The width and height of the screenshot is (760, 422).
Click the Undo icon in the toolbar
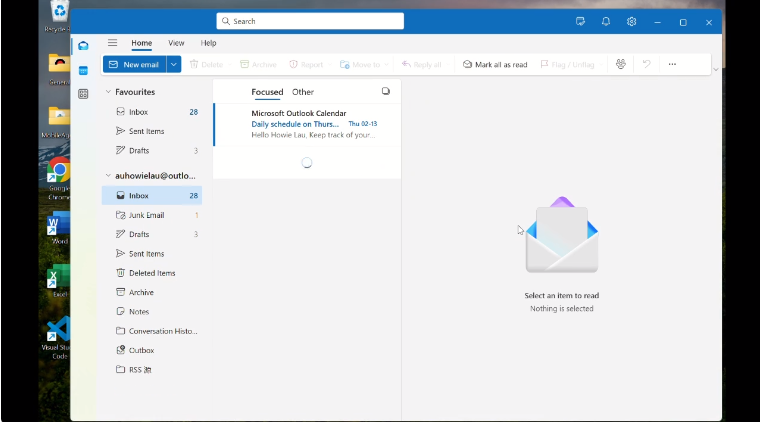point(647,64)
